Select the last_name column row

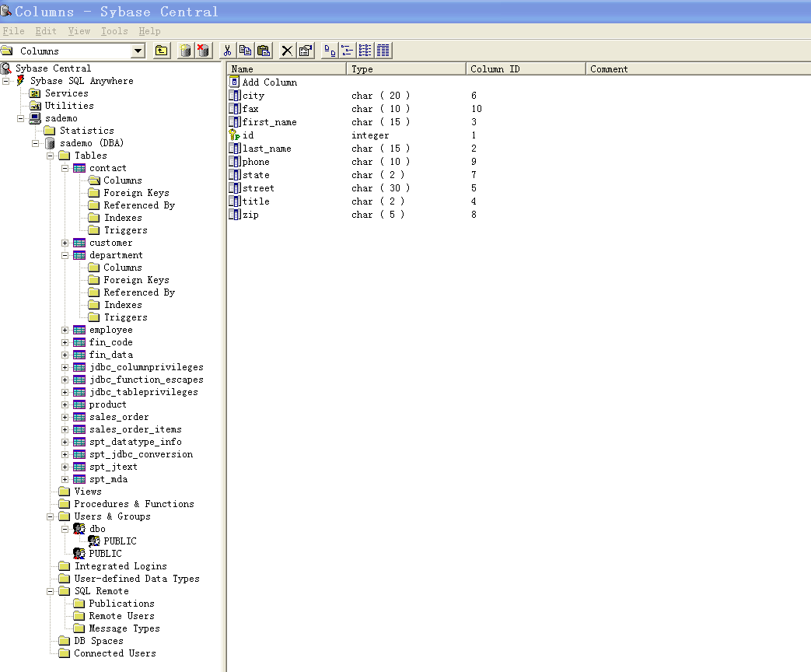(267, 149)
